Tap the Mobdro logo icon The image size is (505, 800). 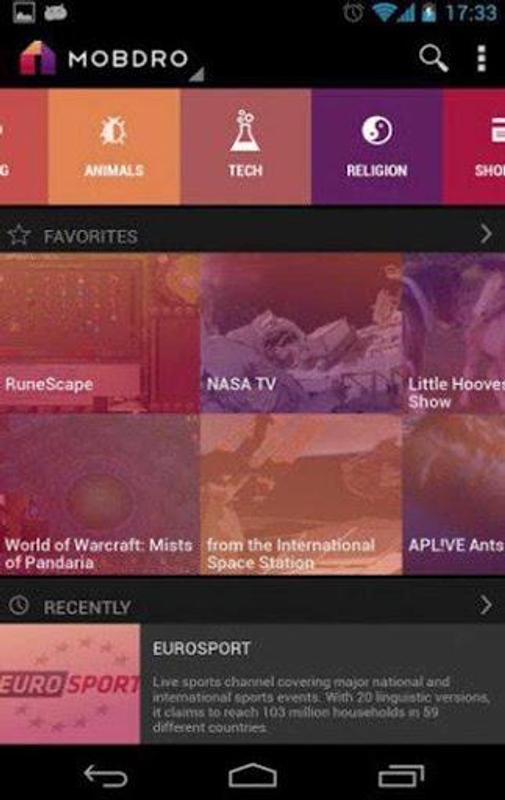click(x=37, y=58)
